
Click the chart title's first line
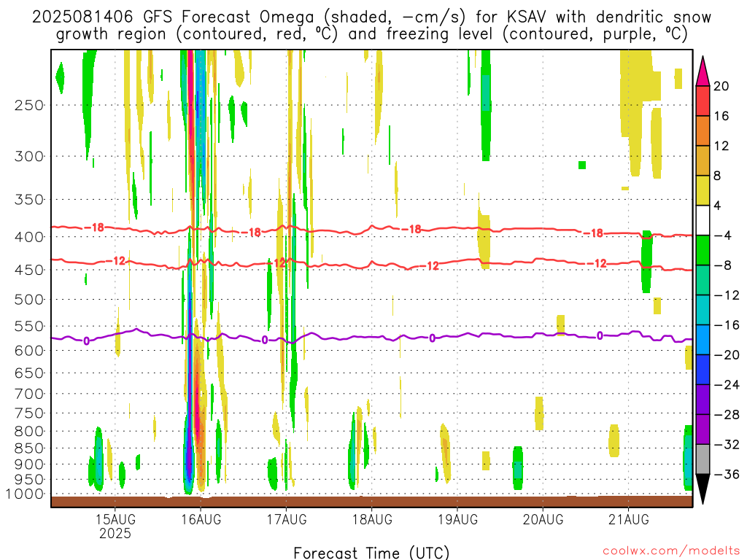[371, 17]
